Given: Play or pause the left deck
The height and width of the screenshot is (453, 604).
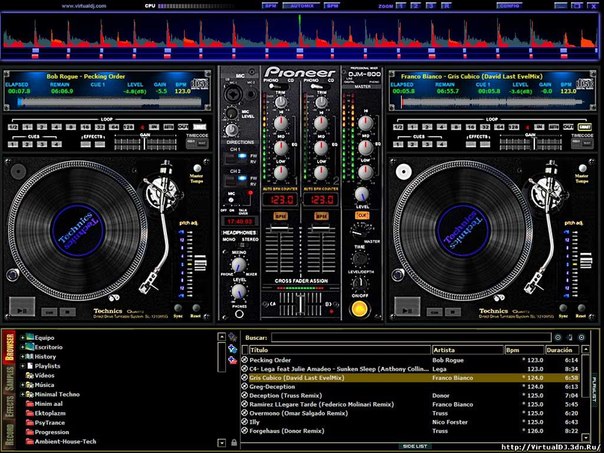Looking at the screenshot, I should pyautogui.click(x=22, y=307).
